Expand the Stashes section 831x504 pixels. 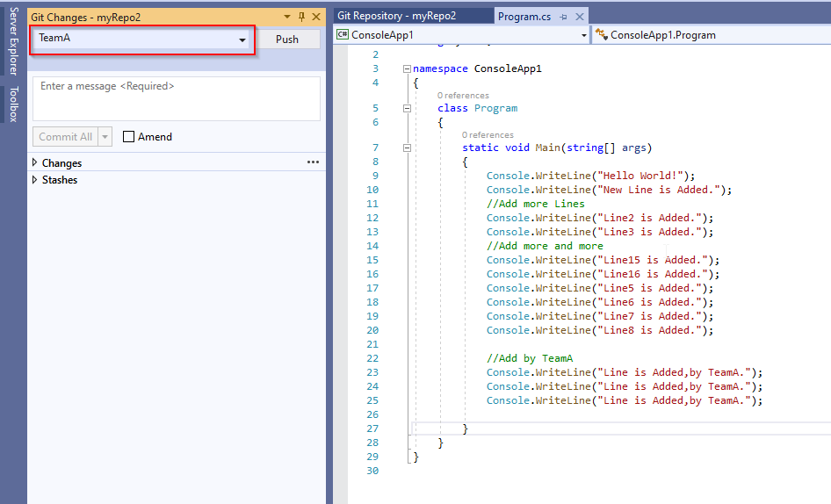pyautogui.click(x=35, y=180)
